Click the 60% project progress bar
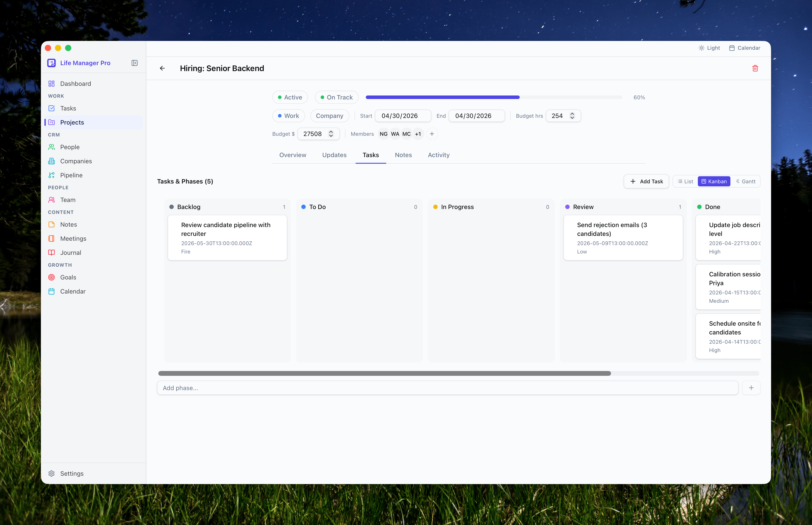The height and width of the screenshot is (525, 812). point(494,97)
